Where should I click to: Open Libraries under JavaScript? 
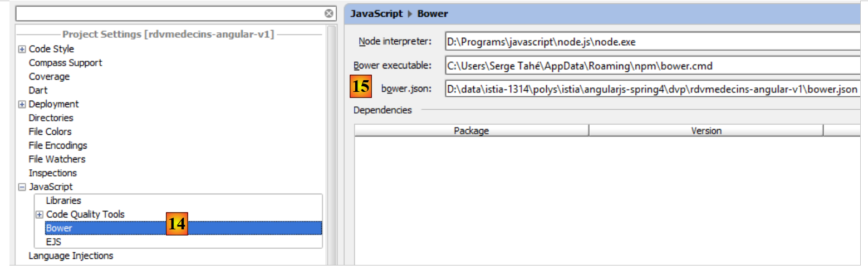tap(63, 200)
